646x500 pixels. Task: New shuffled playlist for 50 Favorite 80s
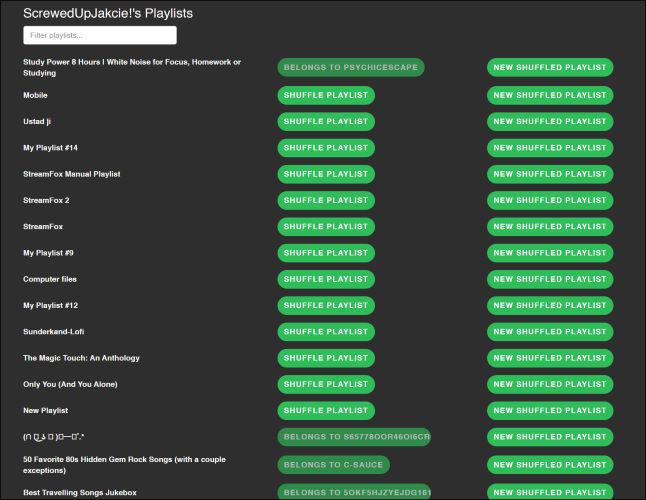click(550, 465)
